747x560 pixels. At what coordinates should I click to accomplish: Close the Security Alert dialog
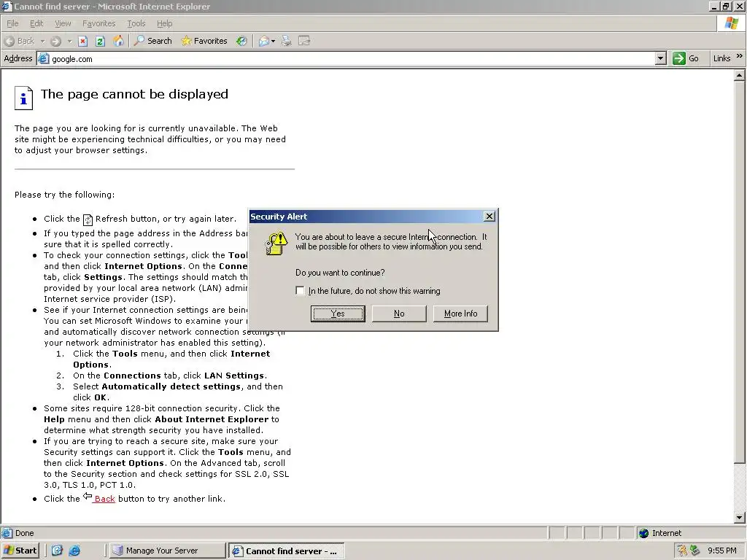tap(489, 216)
